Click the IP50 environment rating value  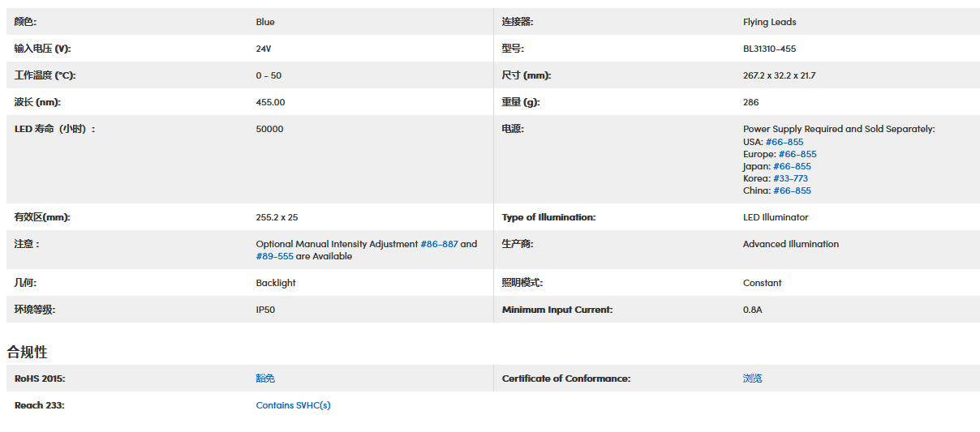tap(265, 310)
